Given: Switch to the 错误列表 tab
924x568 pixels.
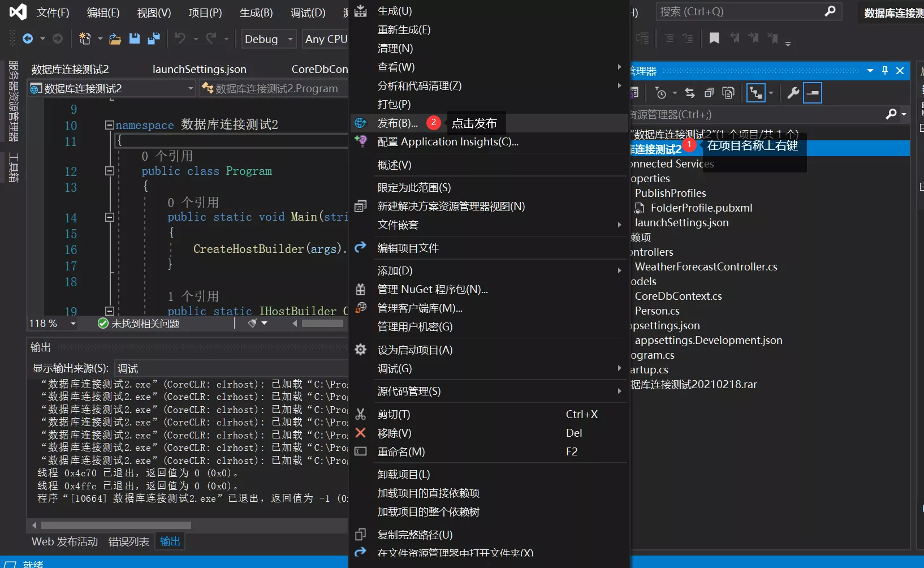Looking at the screenshot, I should [x=129, y=542].
